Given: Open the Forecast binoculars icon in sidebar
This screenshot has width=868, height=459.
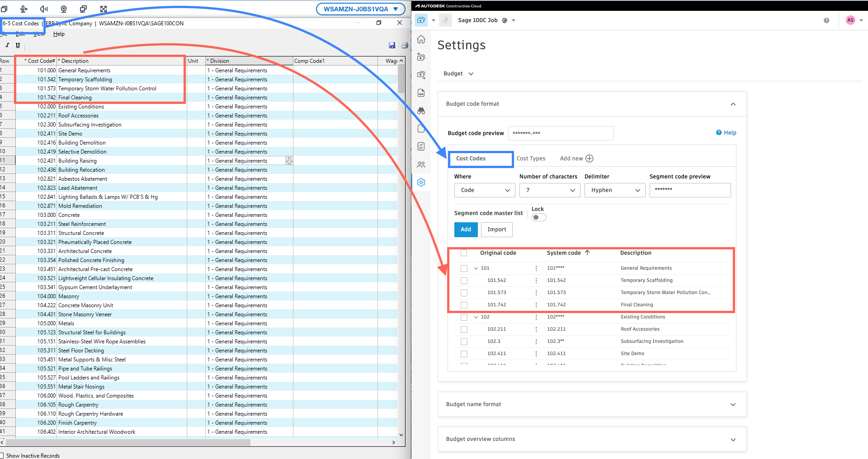Looking at the screenshot, I should [x=421, y=111].
